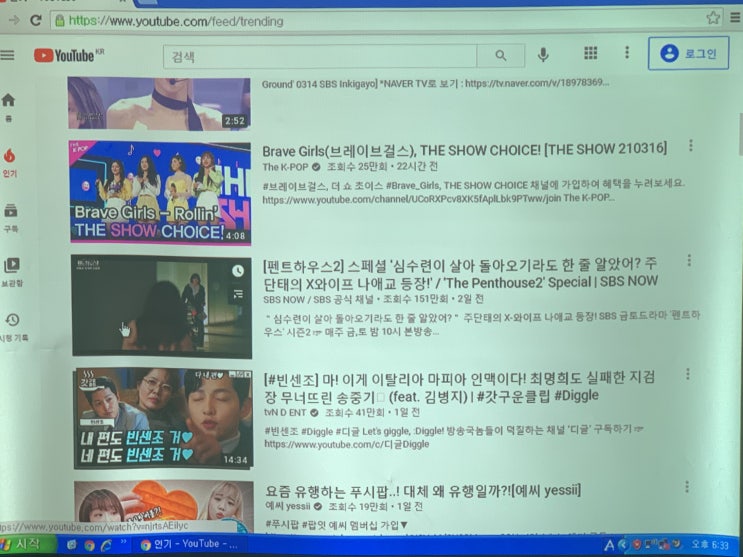Expand quick launch overflow chevron
Viewport: 743px width, 557px height.
[124, 541]
